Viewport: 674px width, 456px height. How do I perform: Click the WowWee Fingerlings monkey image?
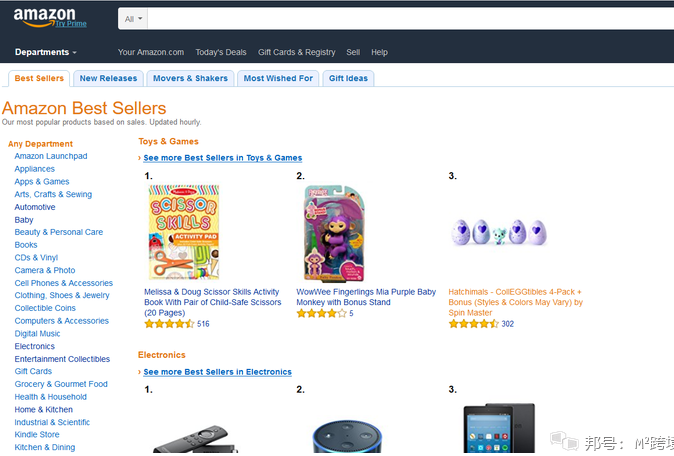334,232
